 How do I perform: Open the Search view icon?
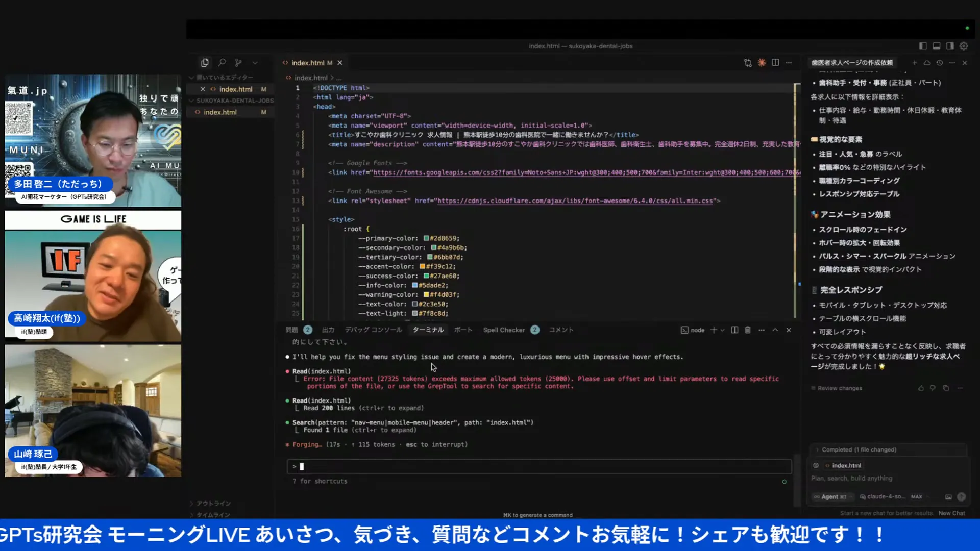[222, 63]
